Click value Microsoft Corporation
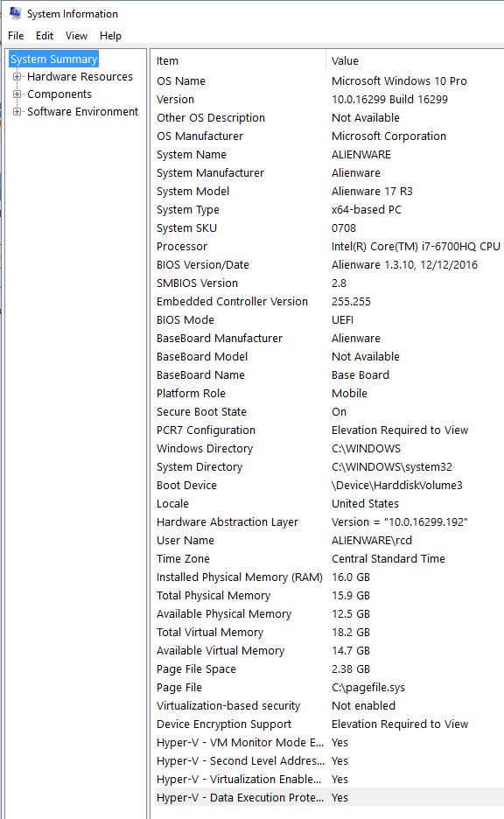Image resolution: width=504 pixels, height=819 pixels. coord(388,136)
